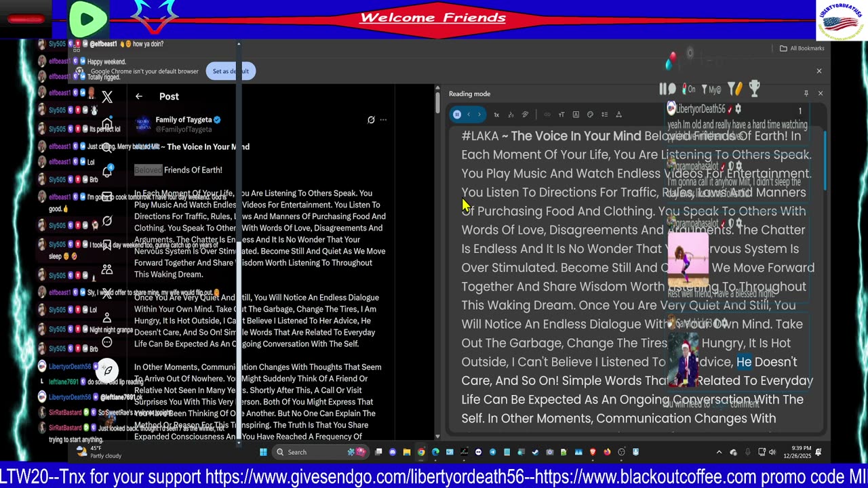The height and width of the screenshot is (488, 868).
Task: Dismiss the default browser infobar
Action: pos(818,70)
